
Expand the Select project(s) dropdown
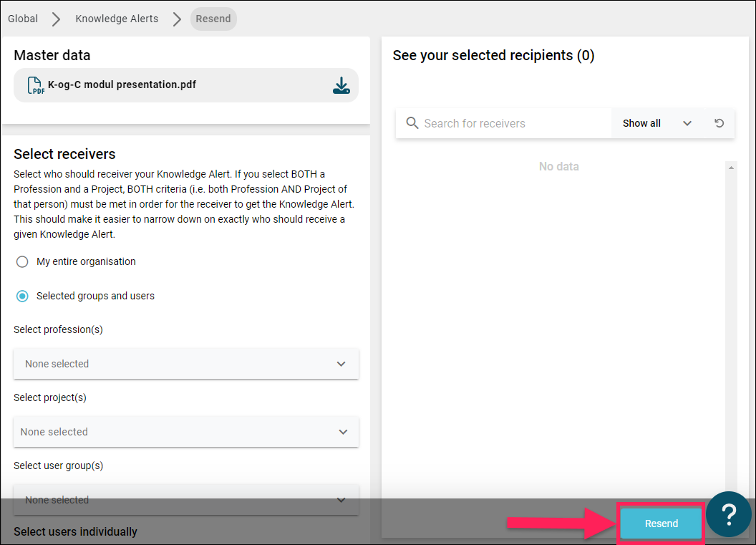[185, 432]
